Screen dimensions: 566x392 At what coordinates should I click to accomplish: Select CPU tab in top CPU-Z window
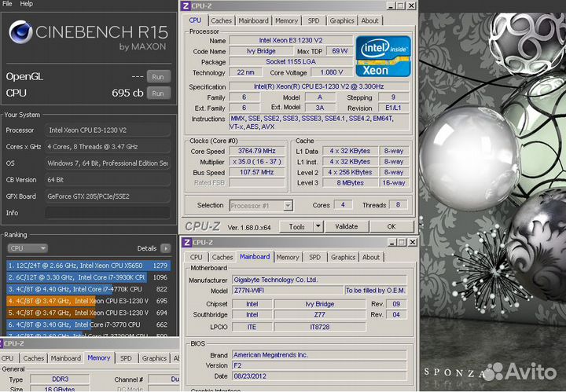click(x=195, y=20)
